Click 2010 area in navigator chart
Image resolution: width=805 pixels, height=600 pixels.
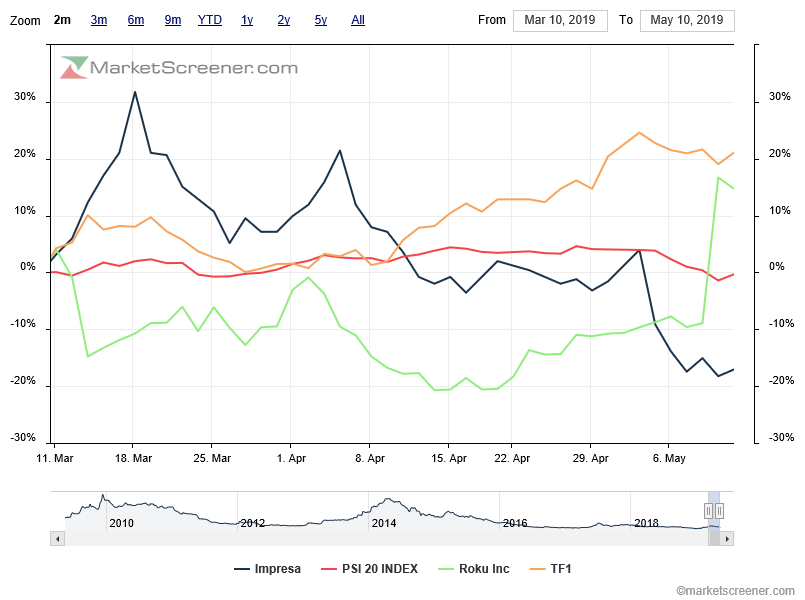pyautogui.click(x=121, y=523)
